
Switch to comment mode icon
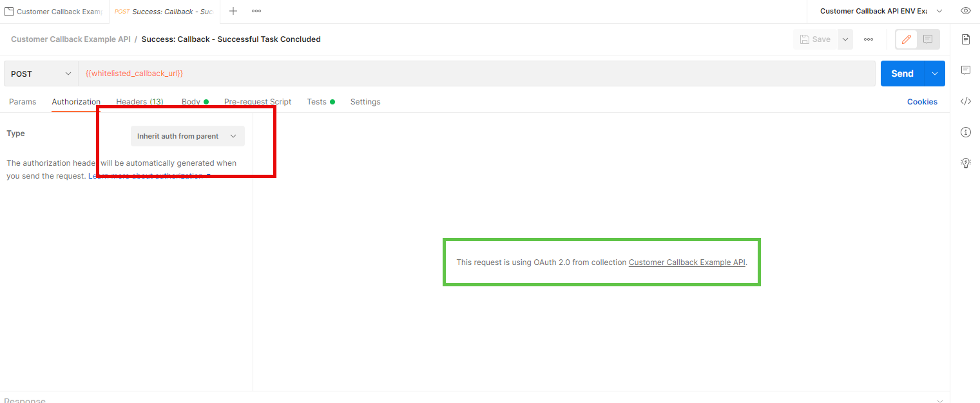(928, 39)
